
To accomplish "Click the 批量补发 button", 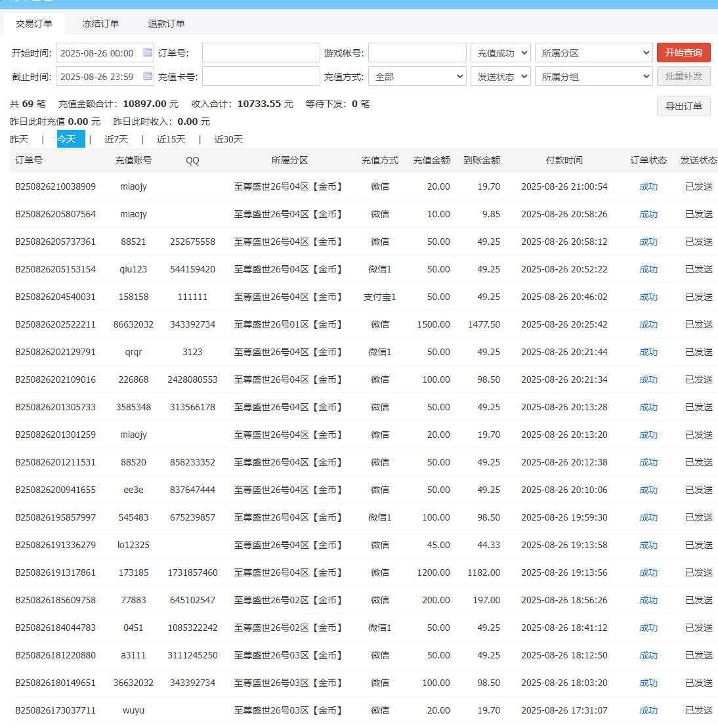I will click(x=683, y=76).
